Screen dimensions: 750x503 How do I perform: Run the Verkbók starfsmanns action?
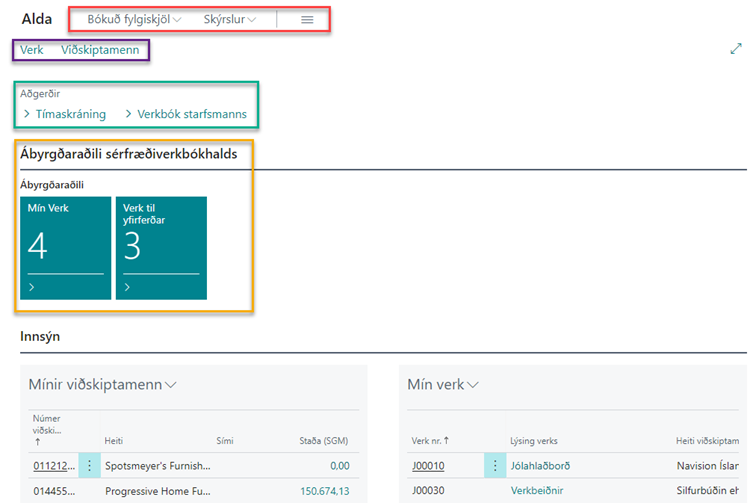198,114
